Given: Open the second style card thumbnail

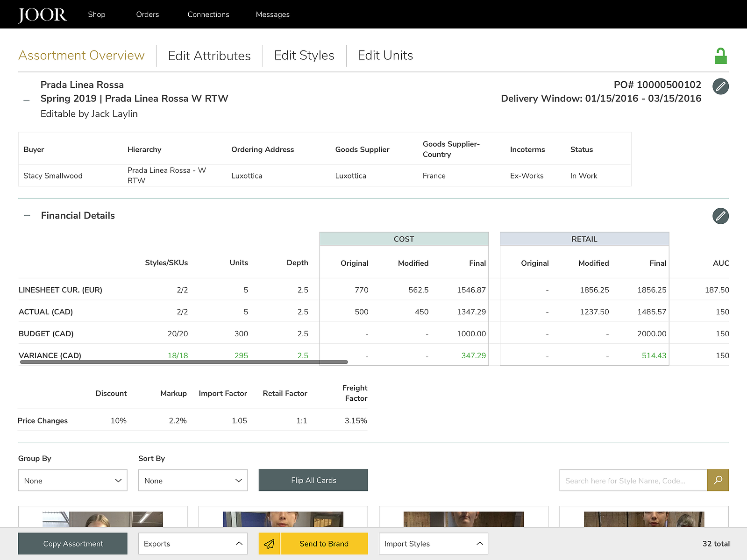Looking at the screenshot, I should (283, 519).
